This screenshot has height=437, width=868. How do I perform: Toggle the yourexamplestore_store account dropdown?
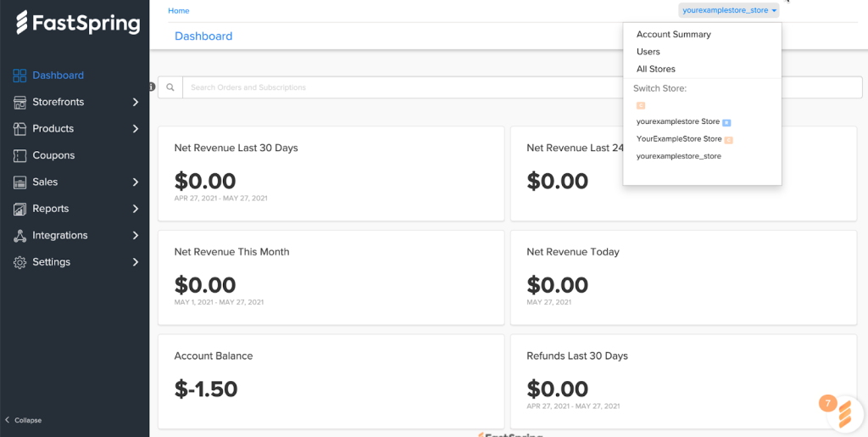[x=728, y=10]
